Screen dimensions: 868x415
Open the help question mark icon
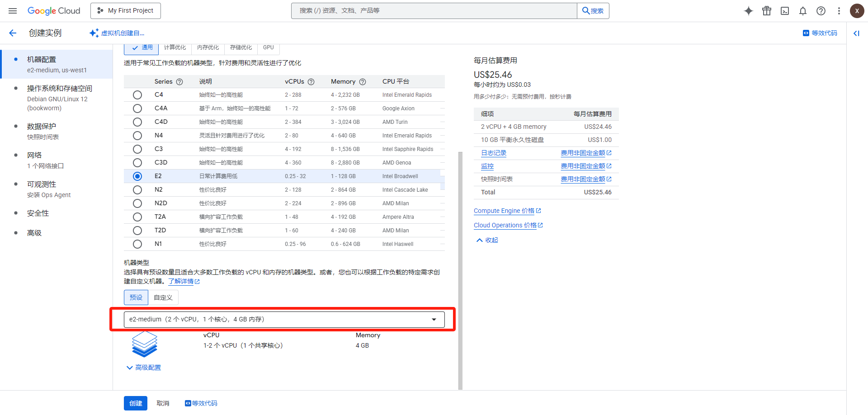(x=821, y=11)
